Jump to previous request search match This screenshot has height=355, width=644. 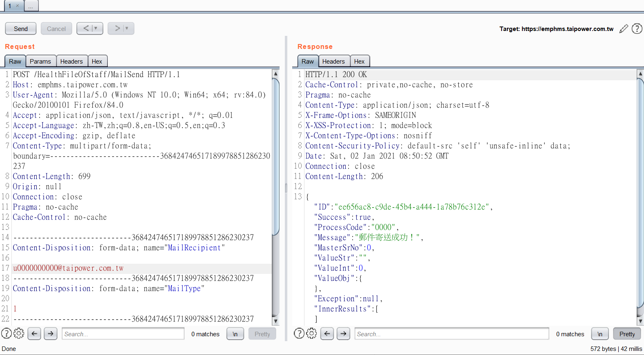pos(34,333)
